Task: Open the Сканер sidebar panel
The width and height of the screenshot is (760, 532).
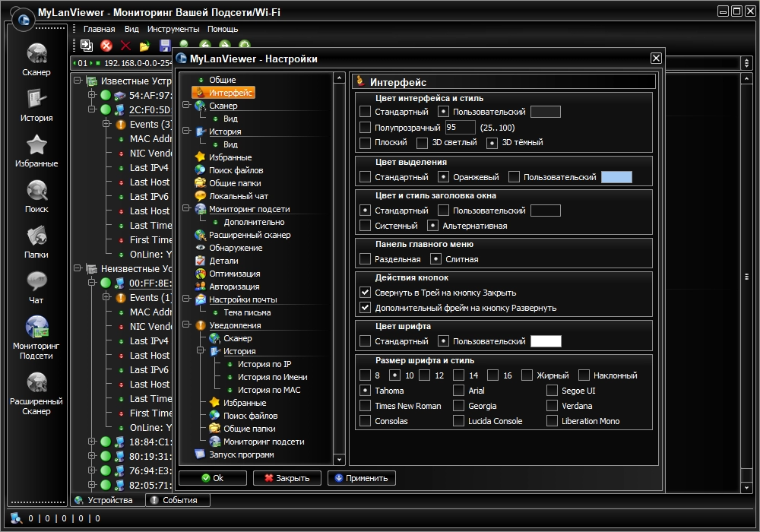Action: [36, 55]
